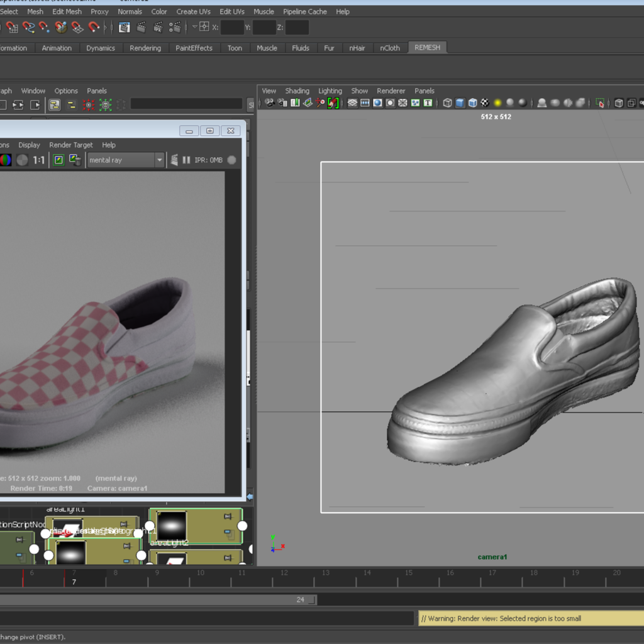This screenshot has width=644, height=644.
Task: Click the snap to grids magnet icon
Action: click(x=12, y=28)
